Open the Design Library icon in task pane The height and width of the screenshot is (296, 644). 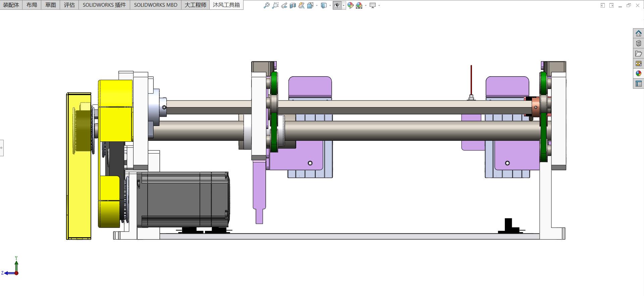[x=639, y=43]
